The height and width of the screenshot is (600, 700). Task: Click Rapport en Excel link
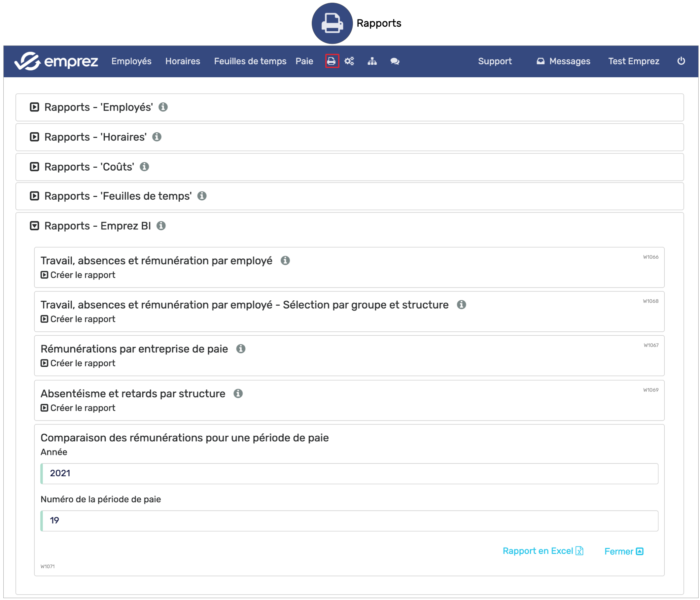(x=542, y=551)
